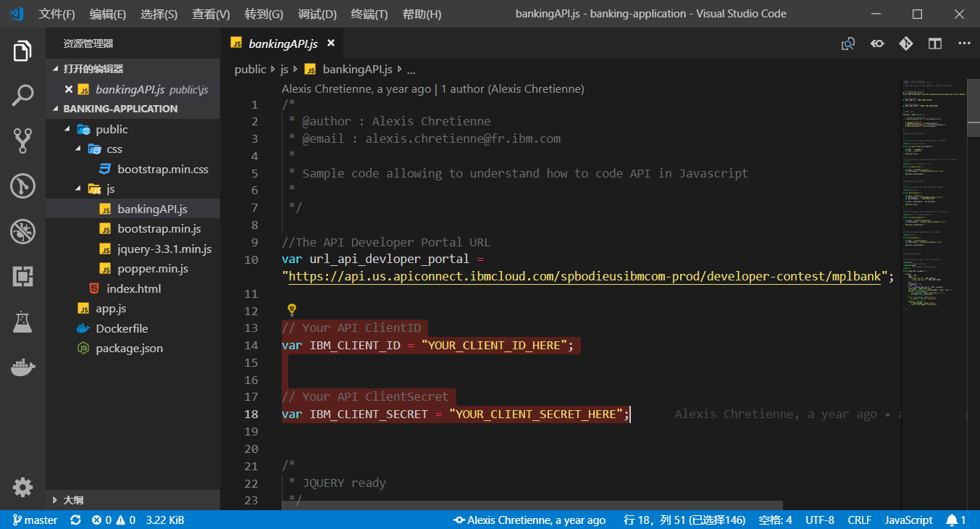980x529 pixels.
Task: Collapse the css folder
Action: (79, 149)
